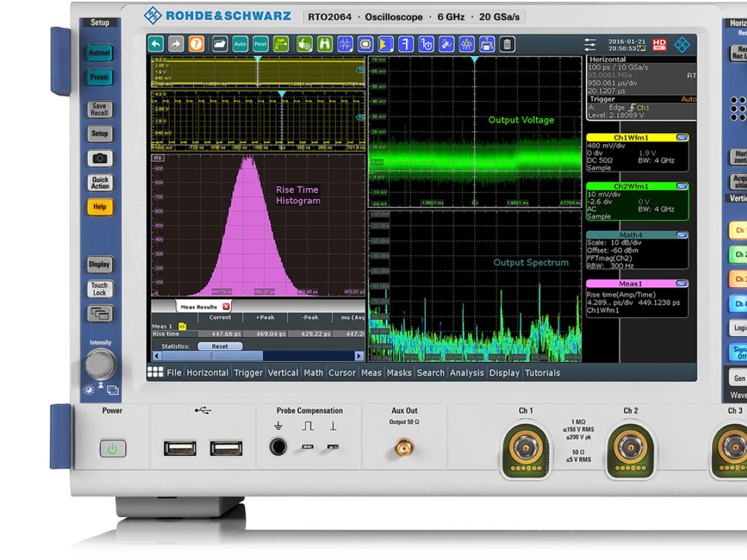Viewport: 747px width, 560px height.
Task: Open the Horizontal menu
Action: pyautogui.click(x=207, y=373)
